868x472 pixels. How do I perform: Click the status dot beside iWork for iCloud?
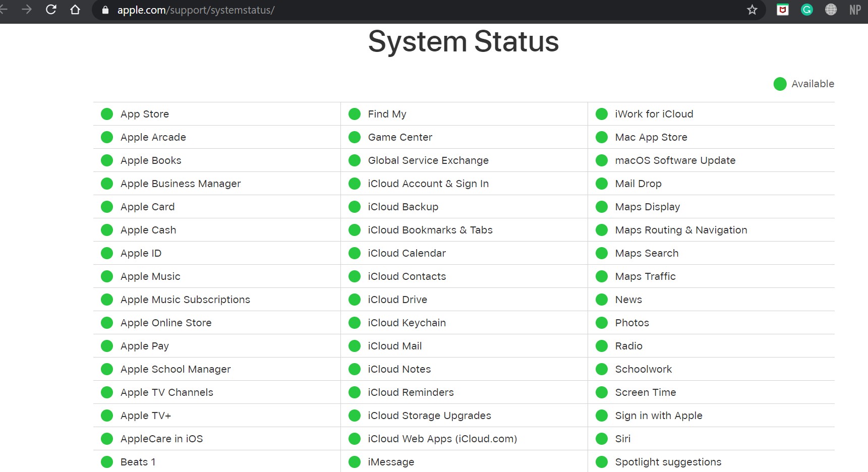(x=602, y=114)
